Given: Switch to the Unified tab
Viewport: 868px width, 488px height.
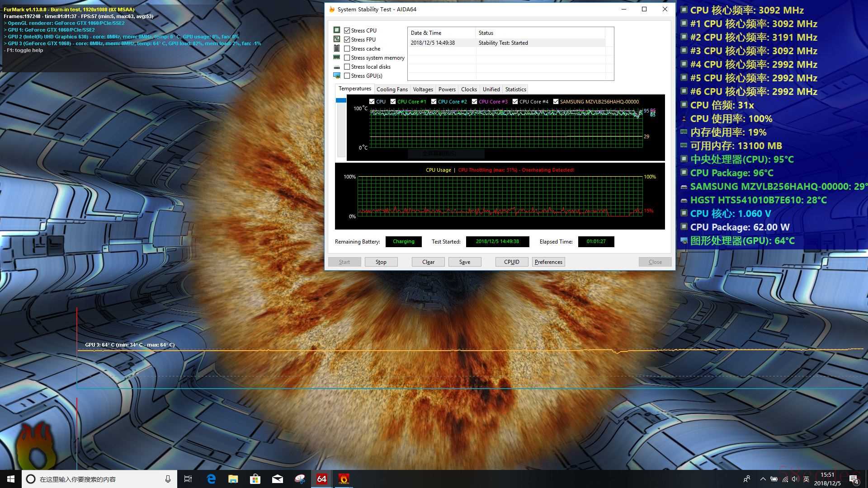Looking at the screenshot, I should click(x=491, y=89).
